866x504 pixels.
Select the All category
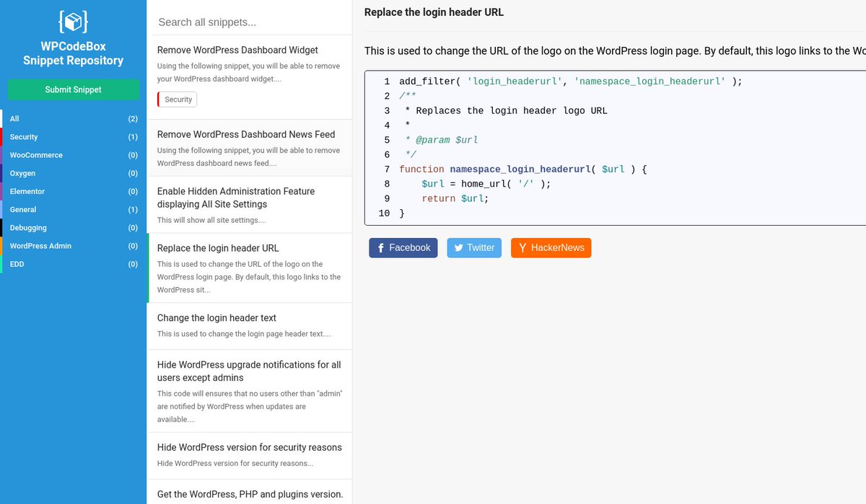click(73, 119)
